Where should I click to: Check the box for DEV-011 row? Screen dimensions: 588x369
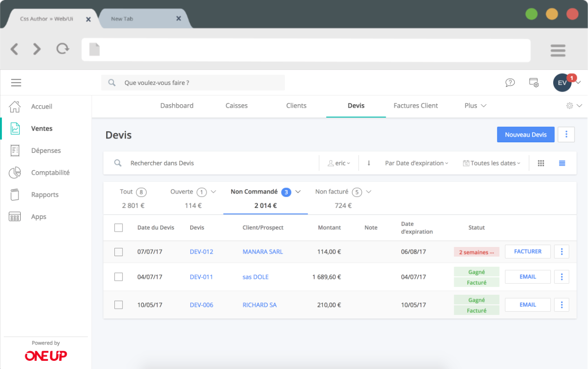(x=118, y=277)
